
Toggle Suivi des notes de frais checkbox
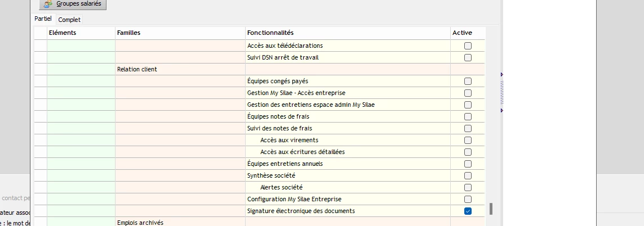[x=468, y=128]
